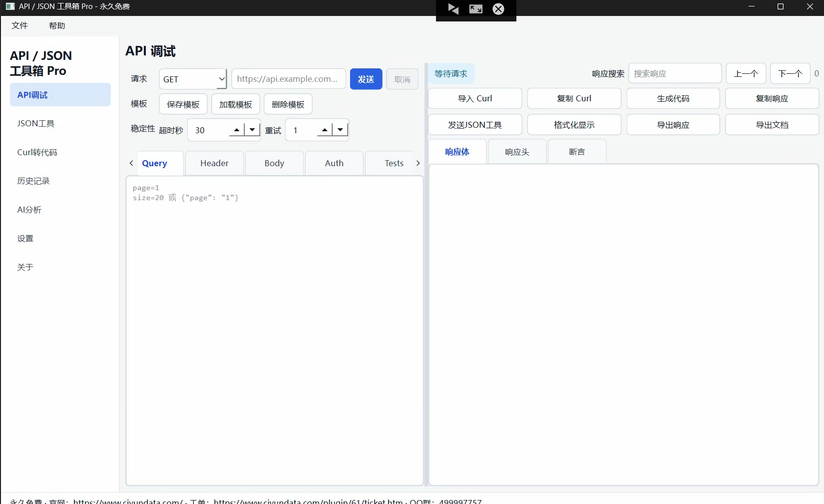Click the API 调试 page heading

click(150, 51)
